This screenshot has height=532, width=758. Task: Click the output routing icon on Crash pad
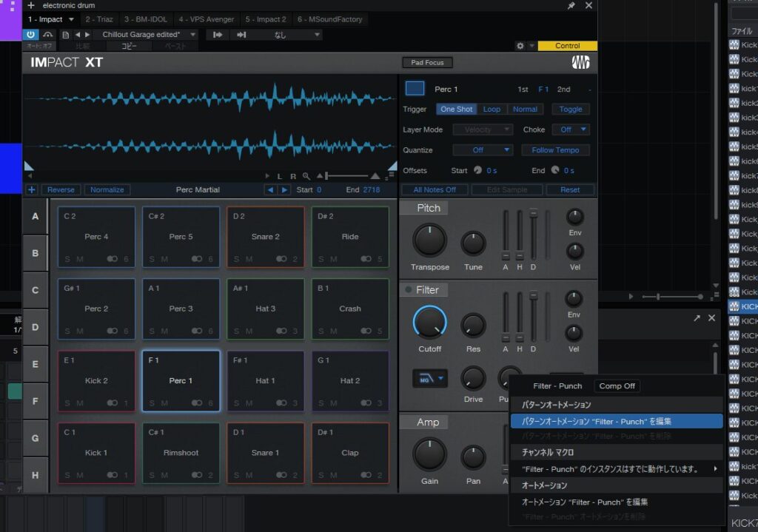(x=366, y=331)
